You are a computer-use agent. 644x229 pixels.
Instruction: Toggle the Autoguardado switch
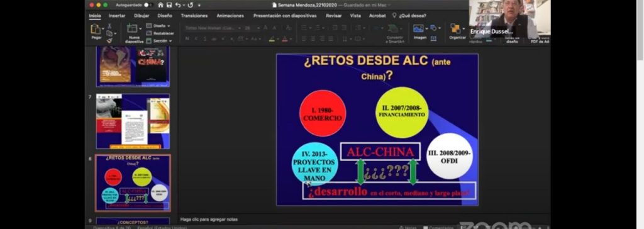point(148,5)
